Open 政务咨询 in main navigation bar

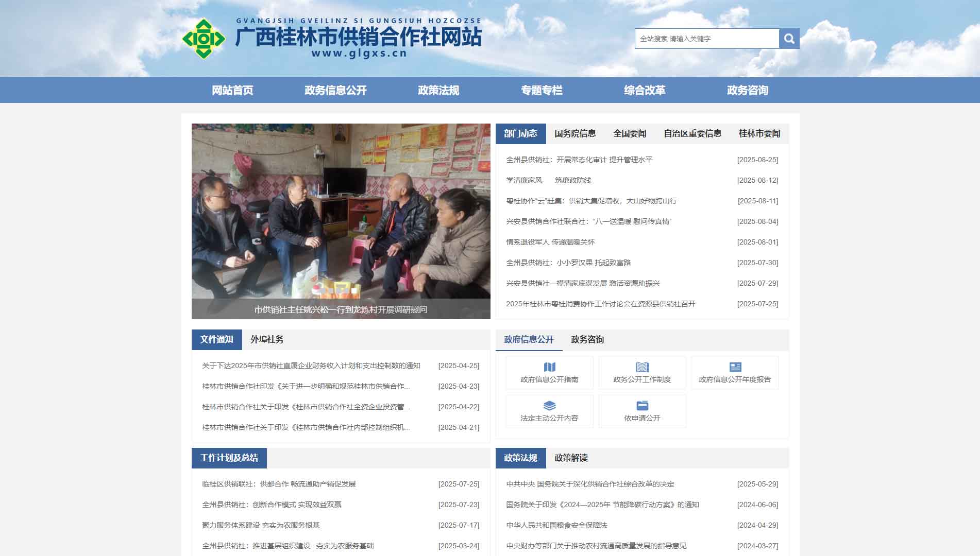point(748,90)
